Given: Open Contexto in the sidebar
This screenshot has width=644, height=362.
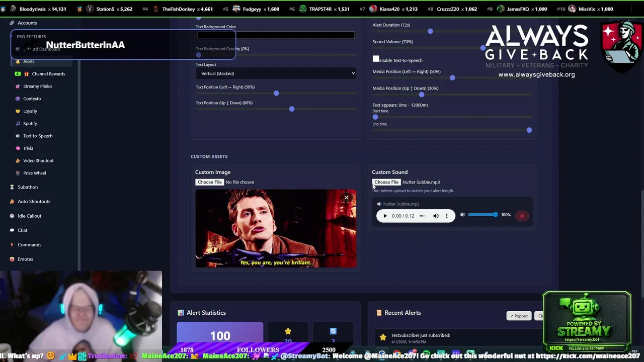Looking at the screenshot, I should (x=32, y=99).
